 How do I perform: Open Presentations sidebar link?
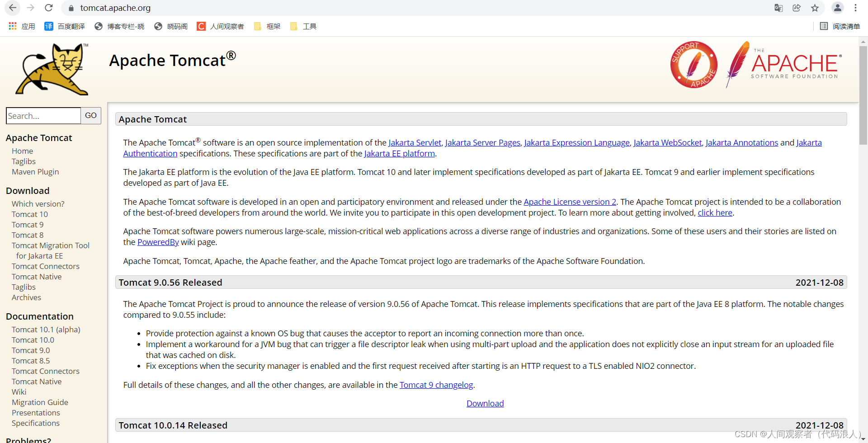[36, 413]
